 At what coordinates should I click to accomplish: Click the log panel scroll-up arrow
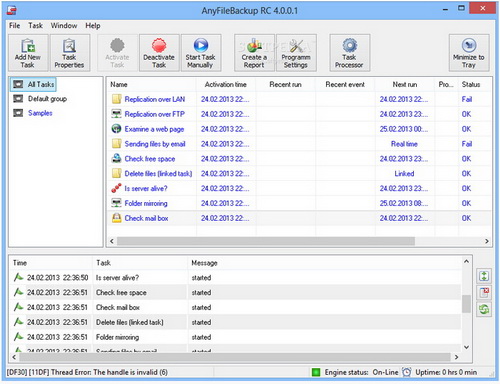click(x=466, y=261)
